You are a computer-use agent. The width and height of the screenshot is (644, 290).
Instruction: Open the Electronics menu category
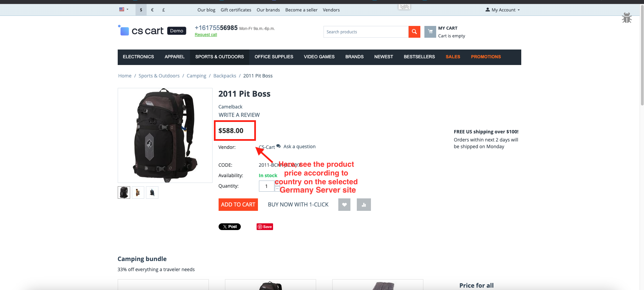point(138,57)
